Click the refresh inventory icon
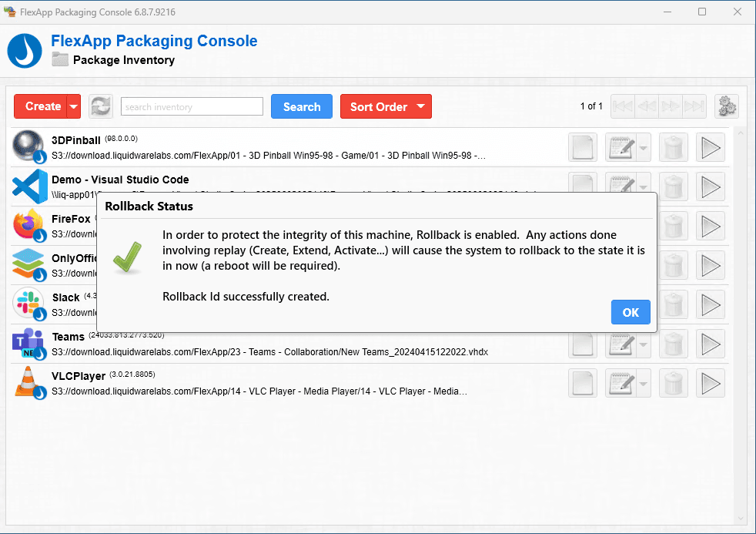This screenshot has width=756, height=534. 100,107
